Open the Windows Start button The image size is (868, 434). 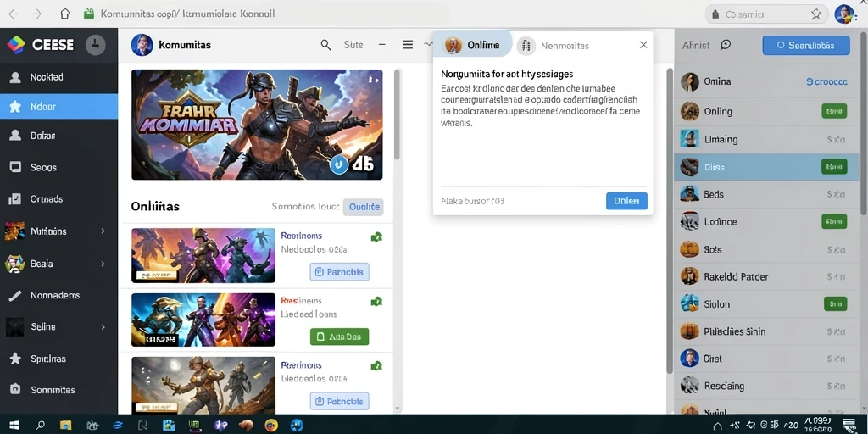point(14,426)
